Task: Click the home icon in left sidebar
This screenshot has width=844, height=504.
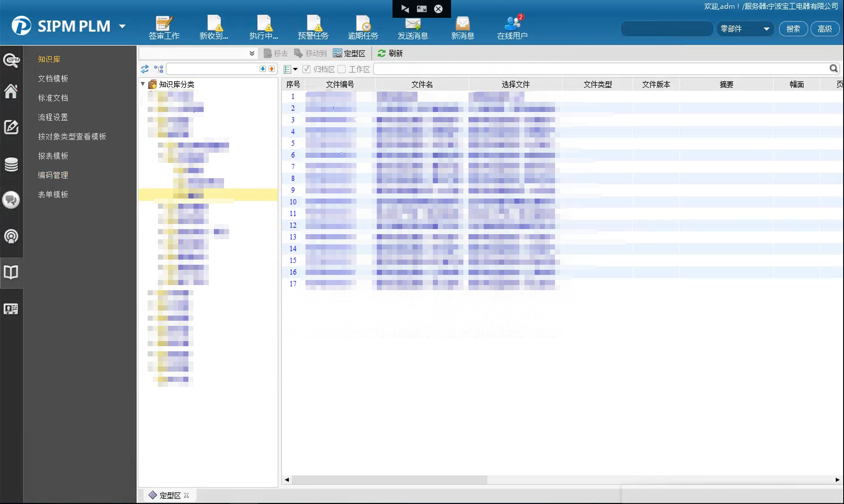Action: tap(11, 91)
